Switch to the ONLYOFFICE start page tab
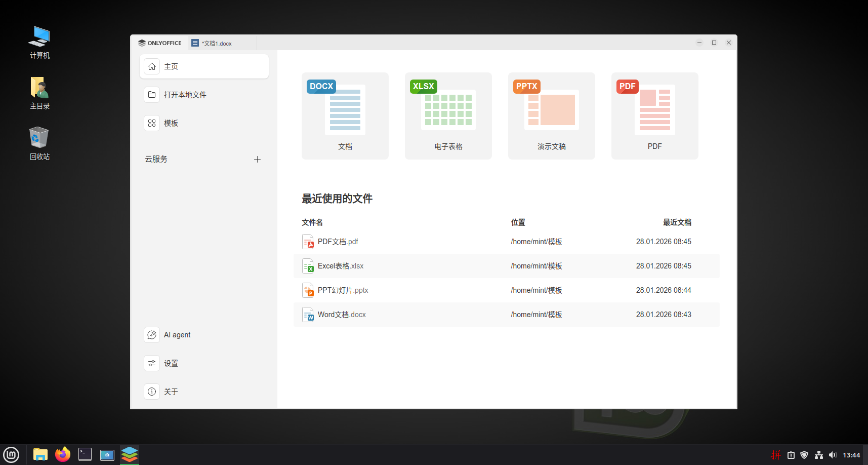868x465 pixels. click(x=160, y=43)
